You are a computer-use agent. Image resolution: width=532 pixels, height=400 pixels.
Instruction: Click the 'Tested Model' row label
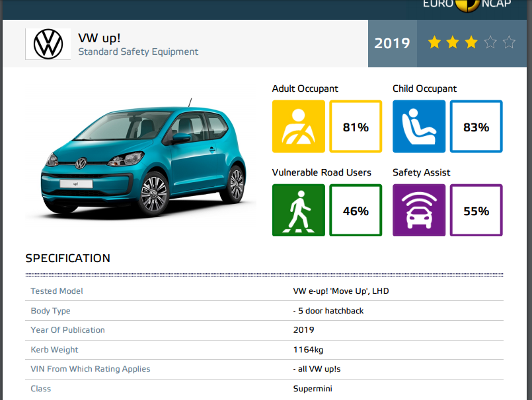coord(57,291)
